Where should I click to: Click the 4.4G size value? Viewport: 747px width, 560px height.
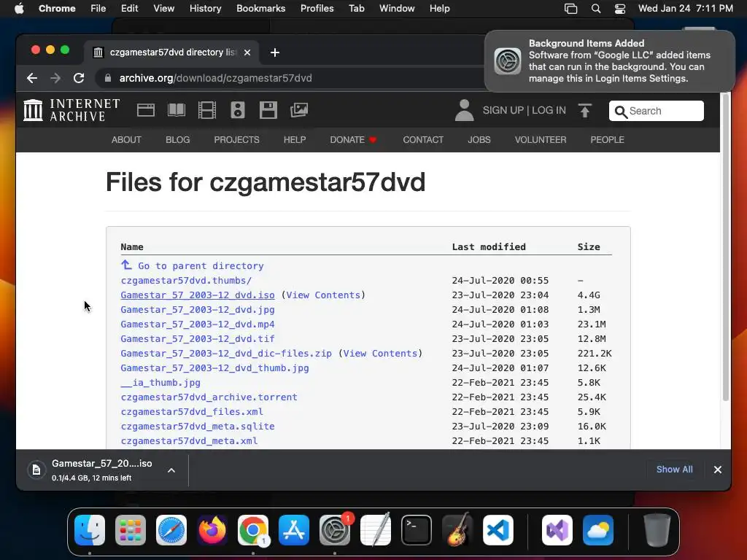tap(589, 295)
